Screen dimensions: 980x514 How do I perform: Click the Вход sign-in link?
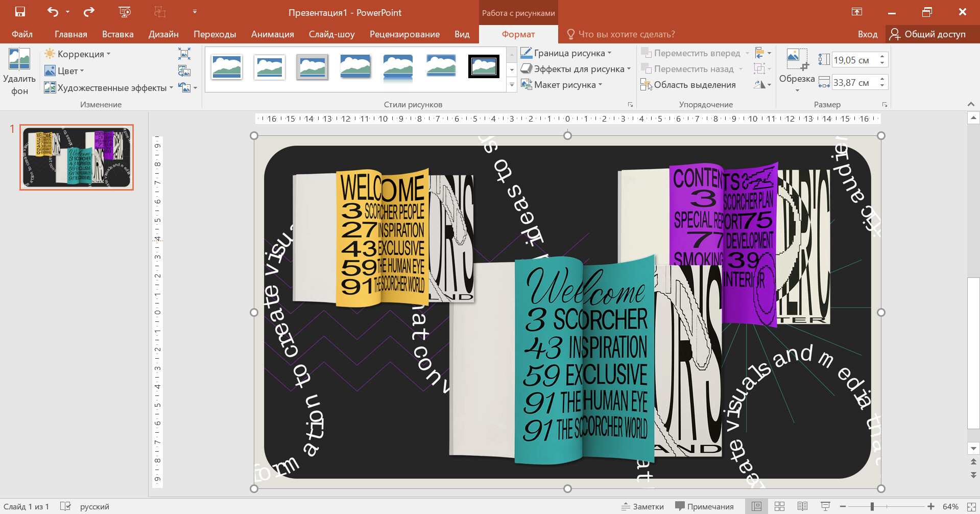[x=867, y=34]
